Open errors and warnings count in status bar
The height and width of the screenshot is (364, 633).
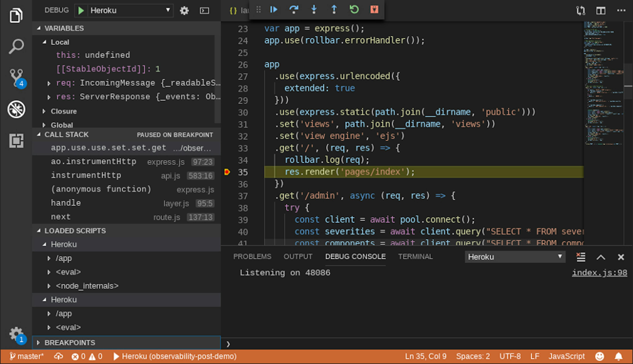click(x=87, y=356)
